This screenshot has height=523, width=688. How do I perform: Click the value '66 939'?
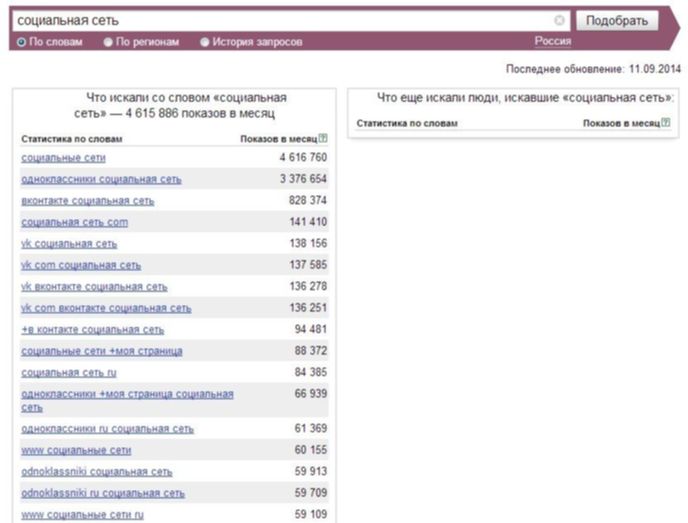[x=311, y=394]
